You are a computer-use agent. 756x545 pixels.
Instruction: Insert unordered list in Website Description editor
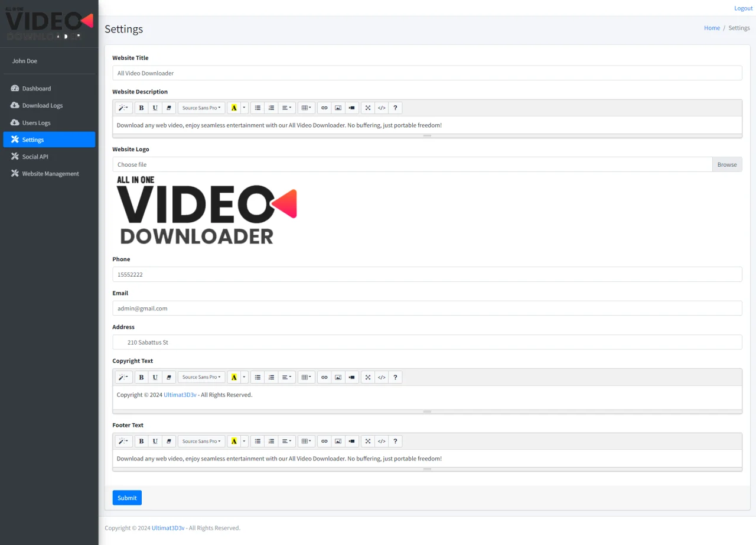tap(258, 108)
